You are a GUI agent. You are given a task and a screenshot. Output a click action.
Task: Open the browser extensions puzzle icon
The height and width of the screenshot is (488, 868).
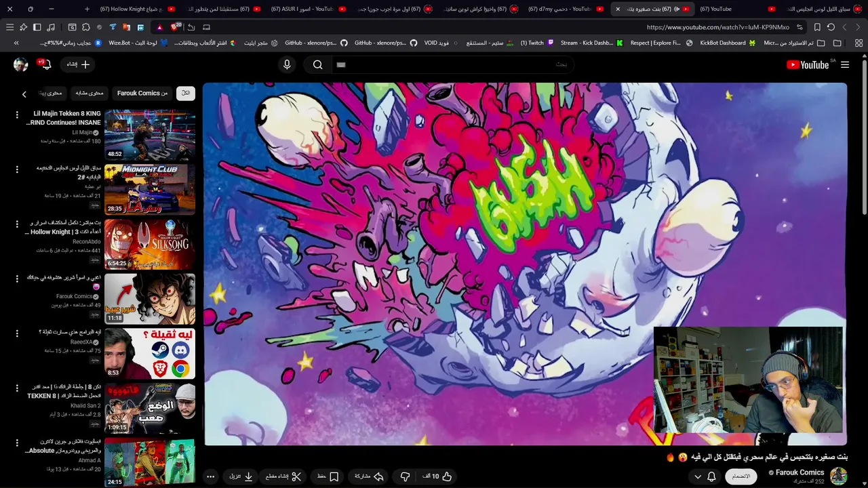pos(85,27)
